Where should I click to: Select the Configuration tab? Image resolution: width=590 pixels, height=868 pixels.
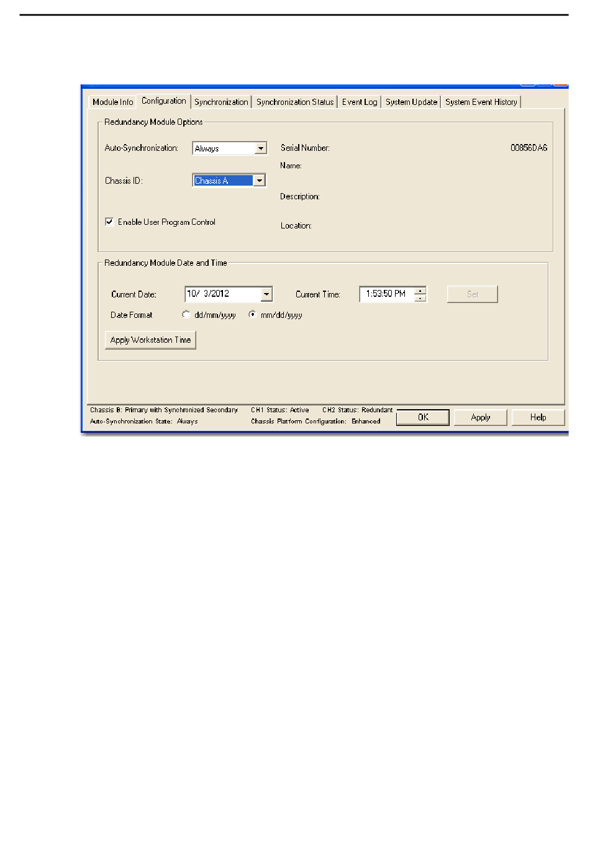pos(163,101)
